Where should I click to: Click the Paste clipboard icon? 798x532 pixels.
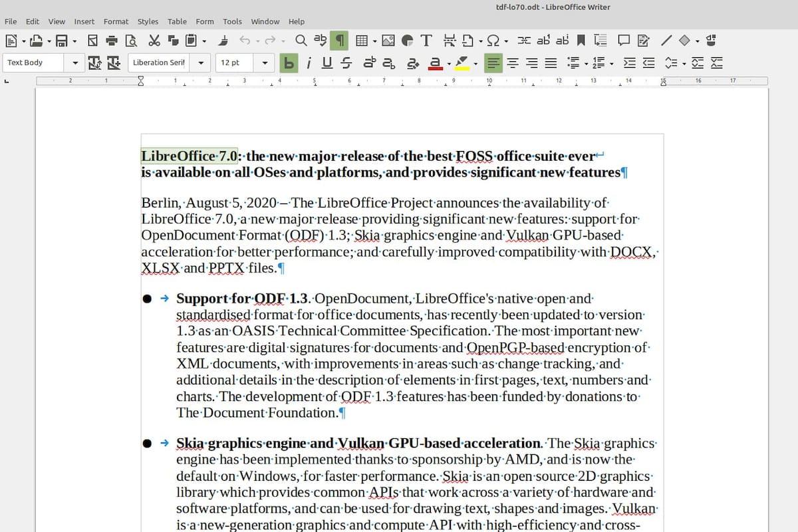click(192, 41)
